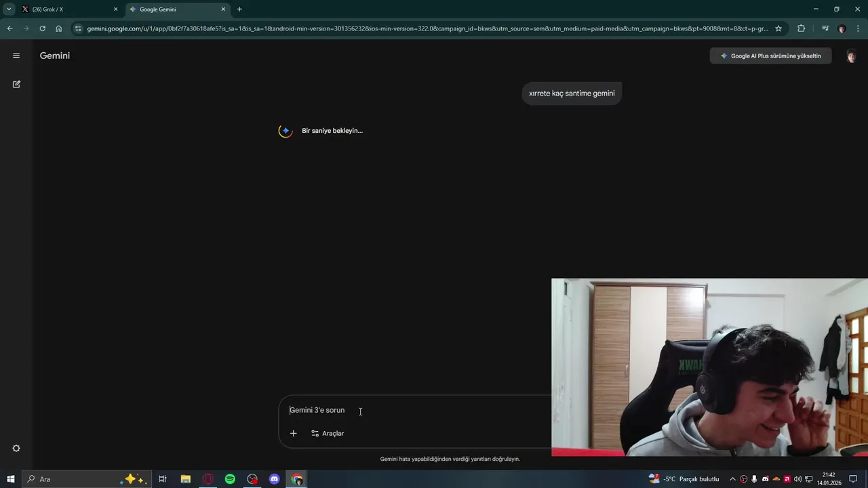Open the Chrome extensions puzzle icon
Viewport: 868px width, 488px height.
click(801, 28)
